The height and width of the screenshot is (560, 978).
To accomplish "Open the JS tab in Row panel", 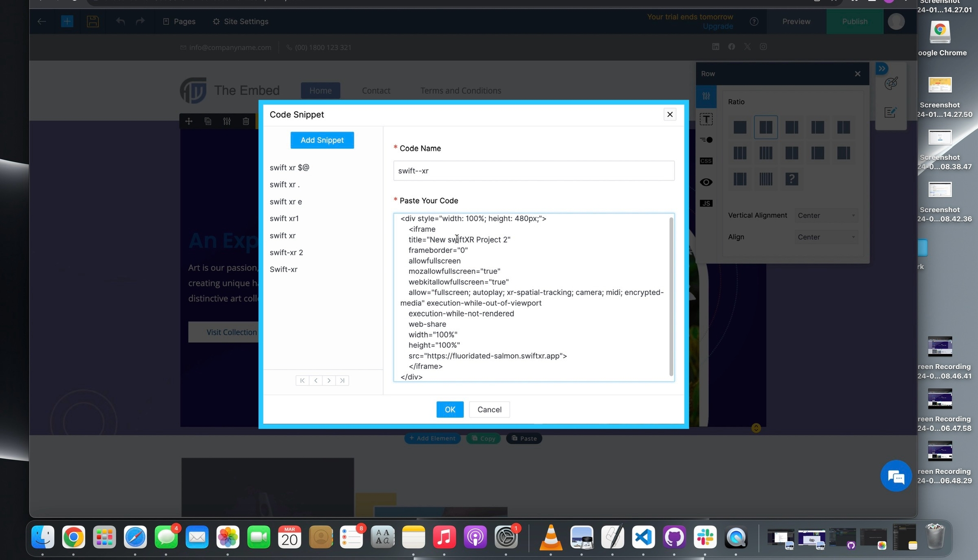I will [706, 203].
